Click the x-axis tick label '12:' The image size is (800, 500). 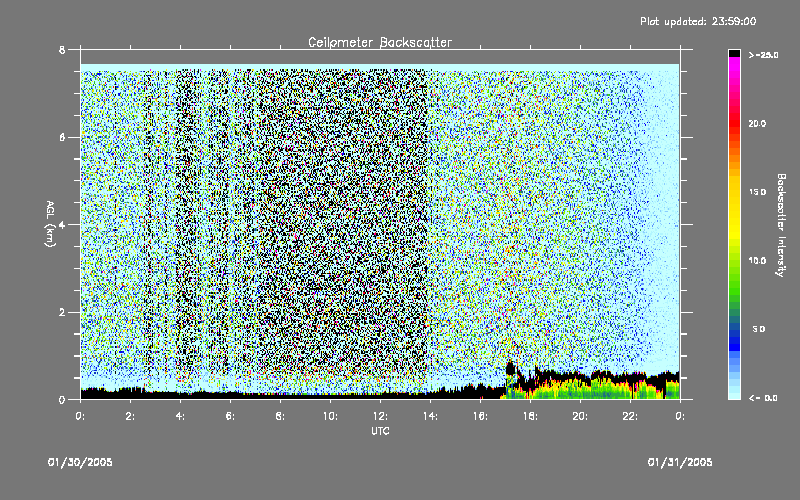(380, 416)
